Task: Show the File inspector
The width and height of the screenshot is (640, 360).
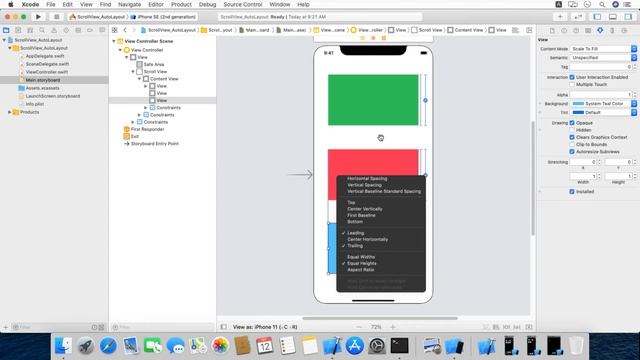Action: coord(552,31)
